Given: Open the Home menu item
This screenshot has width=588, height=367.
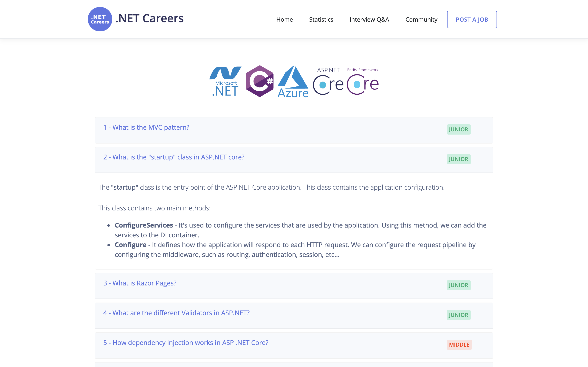Looking at the screenshot, I should 285,19.
